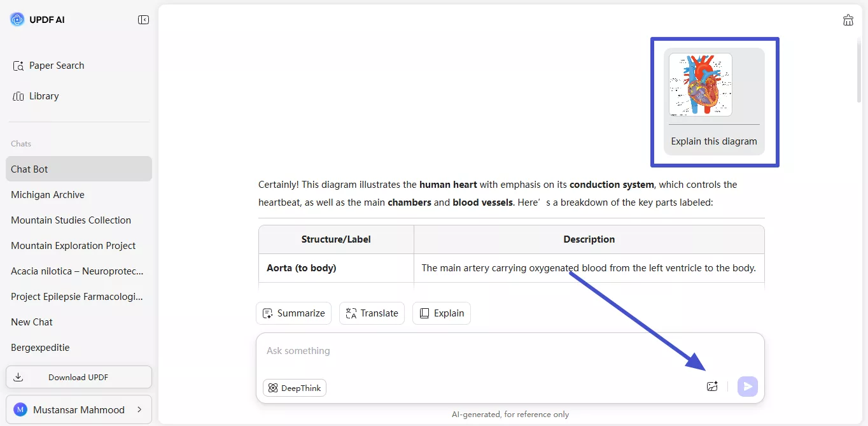The image size is (868, 426).
Task: Upload an image via picture icon
Action: [712, 387]
